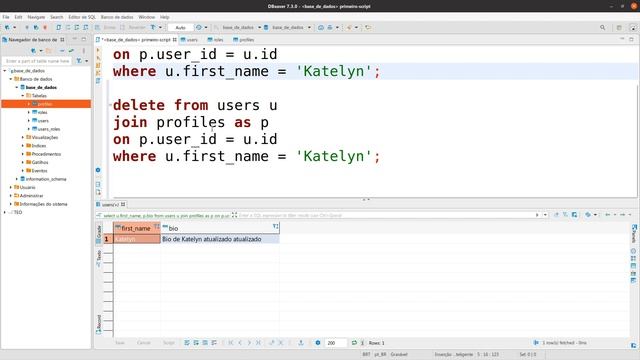Click the bio column header
640x360 pixels.
pos(220,228)
